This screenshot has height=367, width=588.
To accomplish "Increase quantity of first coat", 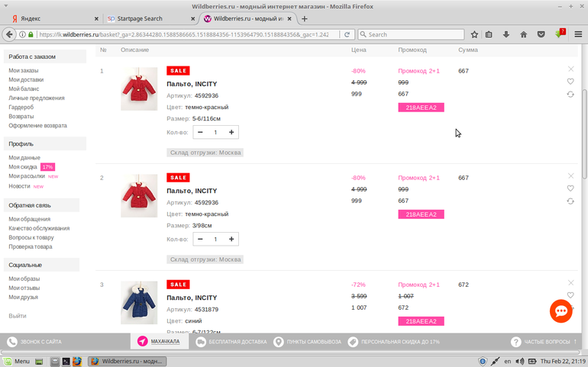I will (x=231, y=132).
